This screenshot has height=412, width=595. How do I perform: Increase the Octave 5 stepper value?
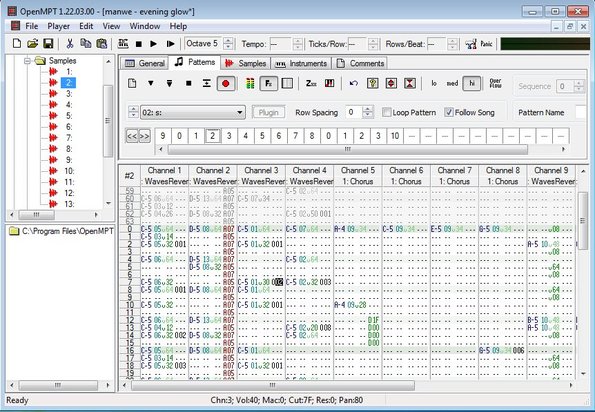[228, 41]
